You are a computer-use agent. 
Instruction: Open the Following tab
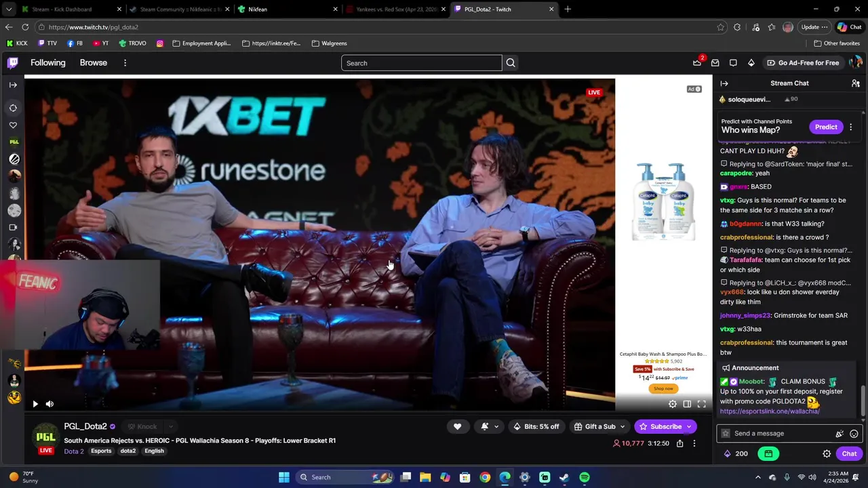tap(48, 62)
